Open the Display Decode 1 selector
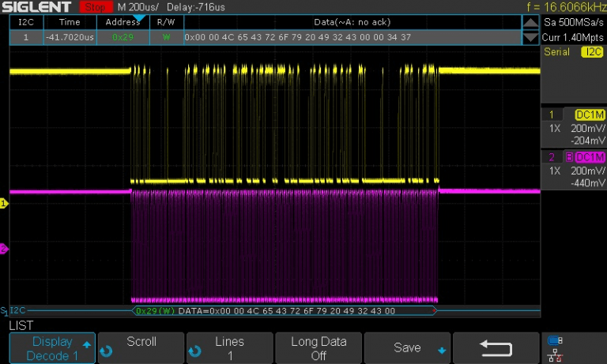 tap(52, 348)
